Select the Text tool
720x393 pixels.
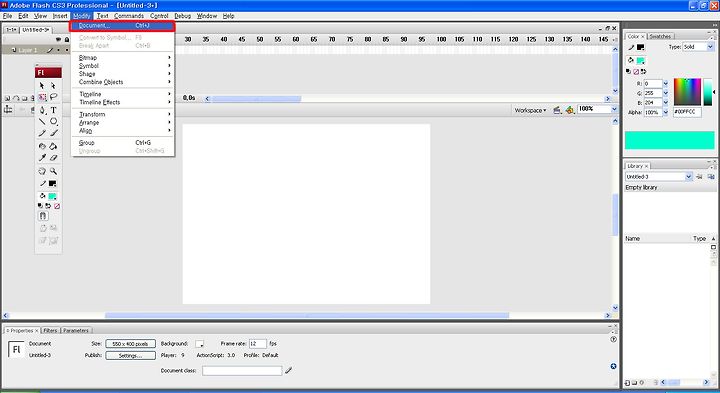click(53, 110)
